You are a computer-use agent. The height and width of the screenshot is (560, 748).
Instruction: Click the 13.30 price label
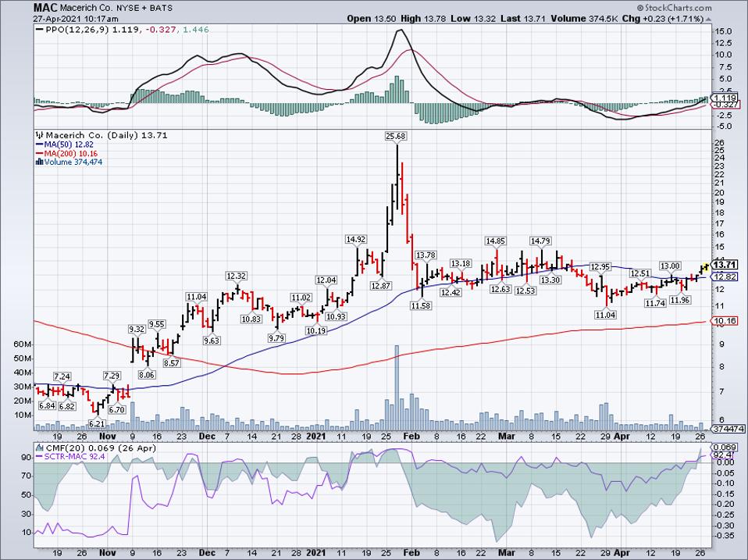tap(550, 280)
